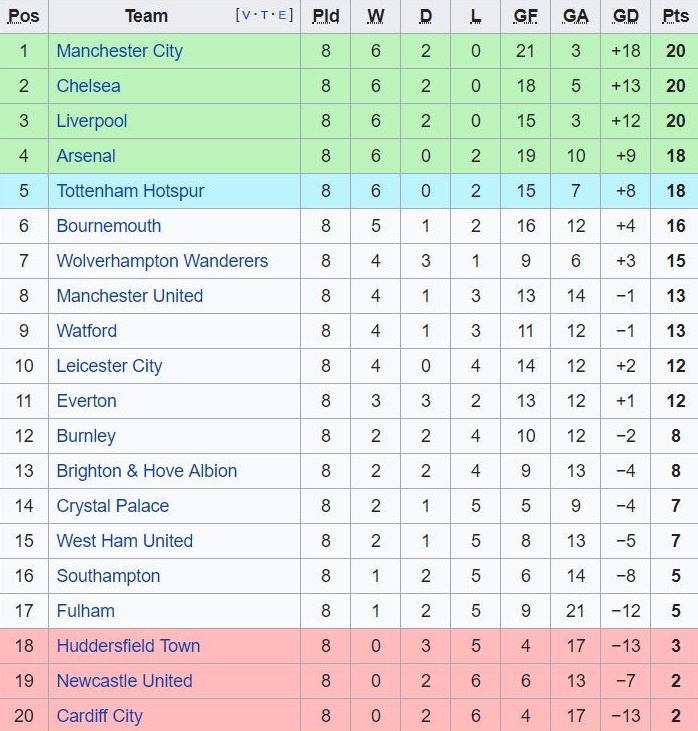
Task: Open the Tottenham Hotspur link
Action: tap(130, 191)
